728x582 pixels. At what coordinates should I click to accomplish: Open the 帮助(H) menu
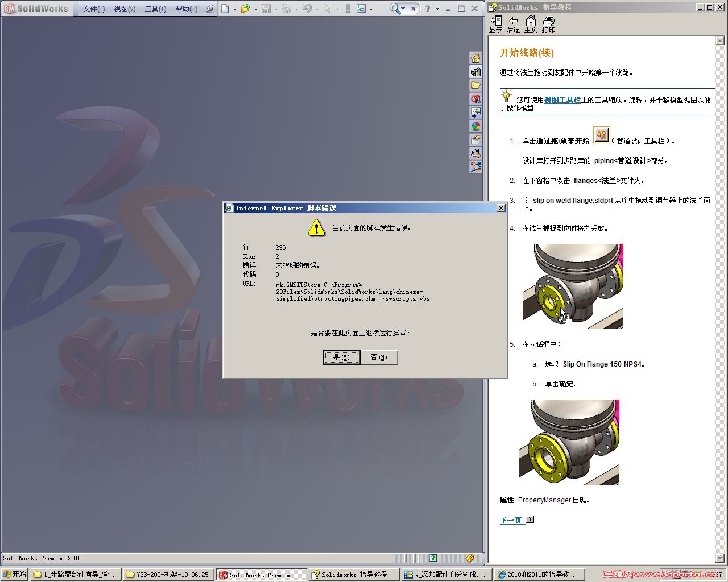(187, 9)
